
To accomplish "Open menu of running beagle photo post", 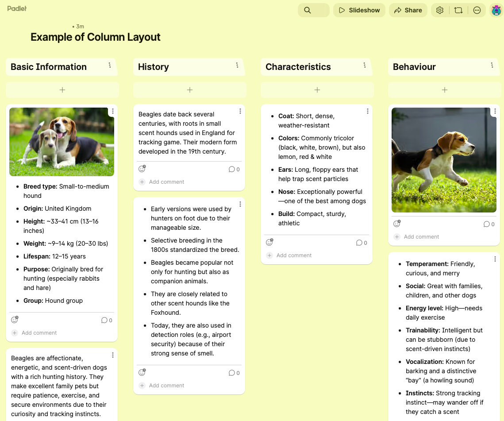I will 495,111.
